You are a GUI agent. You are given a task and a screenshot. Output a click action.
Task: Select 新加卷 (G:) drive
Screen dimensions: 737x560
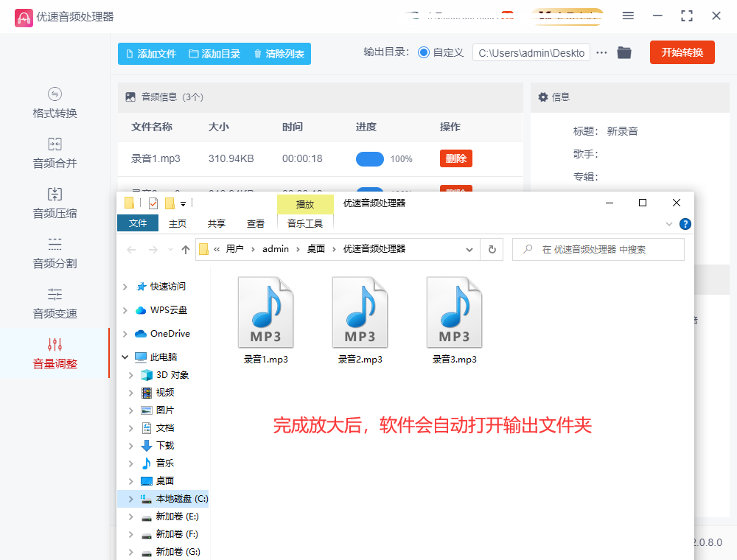pyautogui.click(x=171, y=552)
